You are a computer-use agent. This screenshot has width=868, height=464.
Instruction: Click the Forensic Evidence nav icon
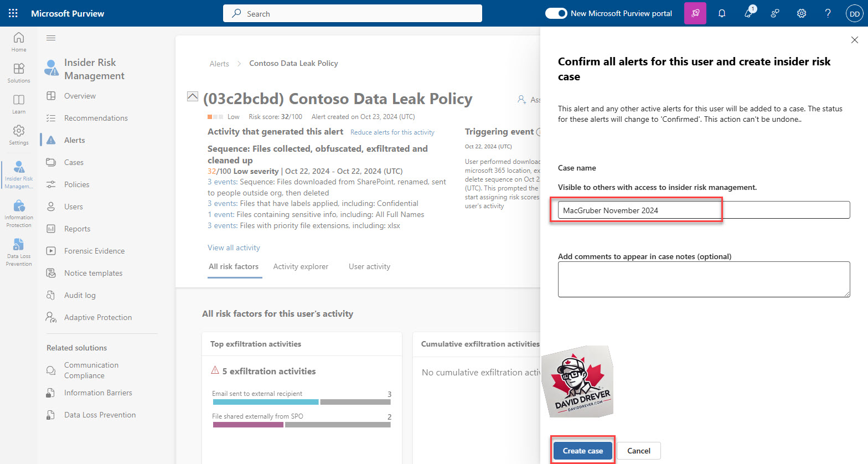51,251
